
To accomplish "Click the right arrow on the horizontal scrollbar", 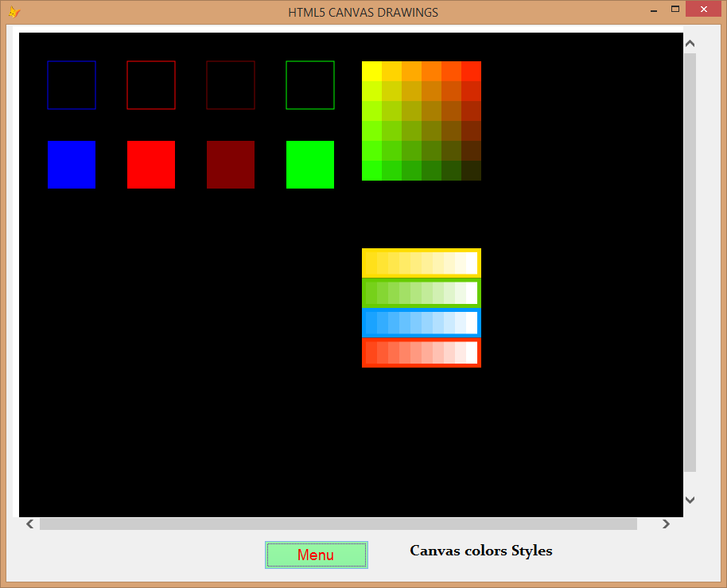I will (x=667, y=524).
